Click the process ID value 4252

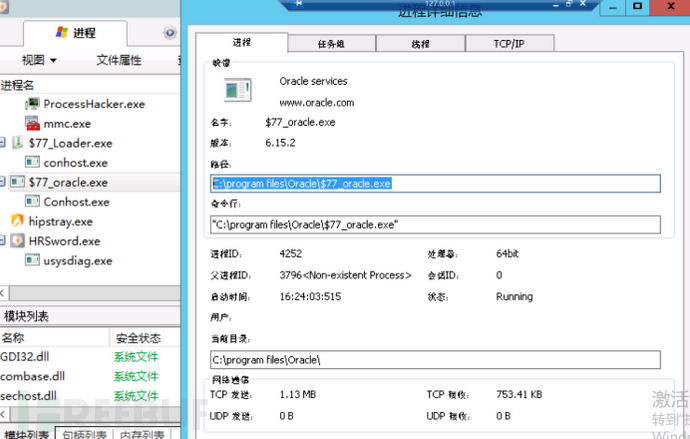291,253
